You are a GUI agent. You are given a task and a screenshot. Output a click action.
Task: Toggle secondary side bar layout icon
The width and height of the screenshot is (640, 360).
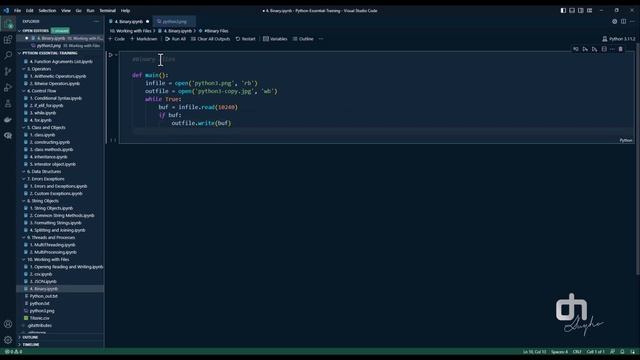tap(581, 11)
